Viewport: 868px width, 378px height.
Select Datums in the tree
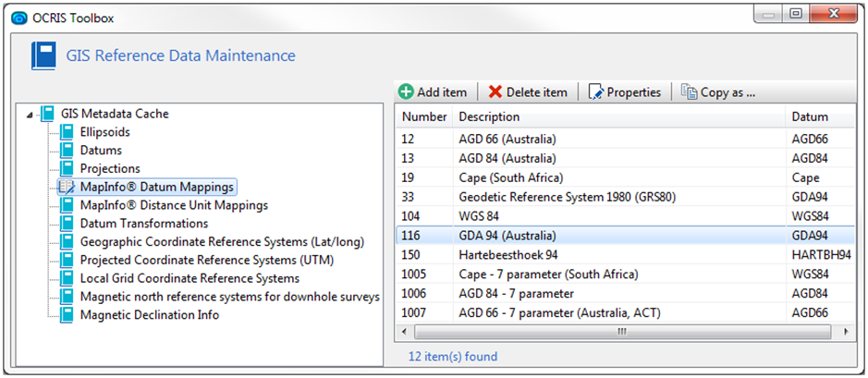[101, 151]
